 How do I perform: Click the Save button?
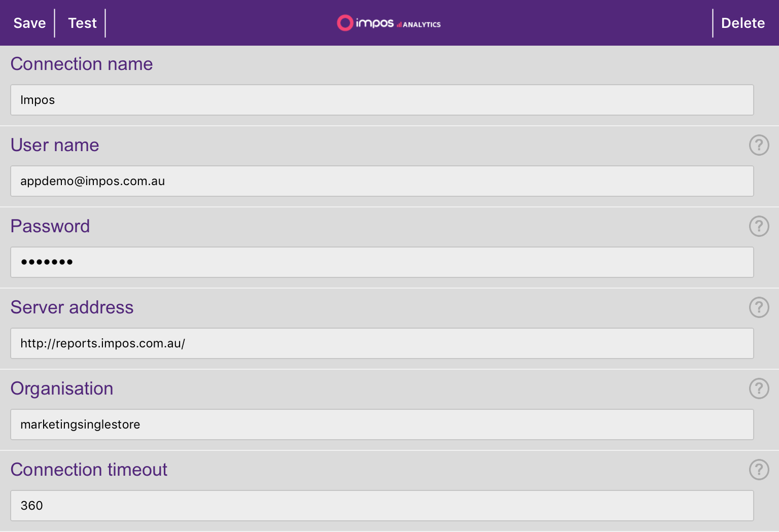[x=29, y=23]
